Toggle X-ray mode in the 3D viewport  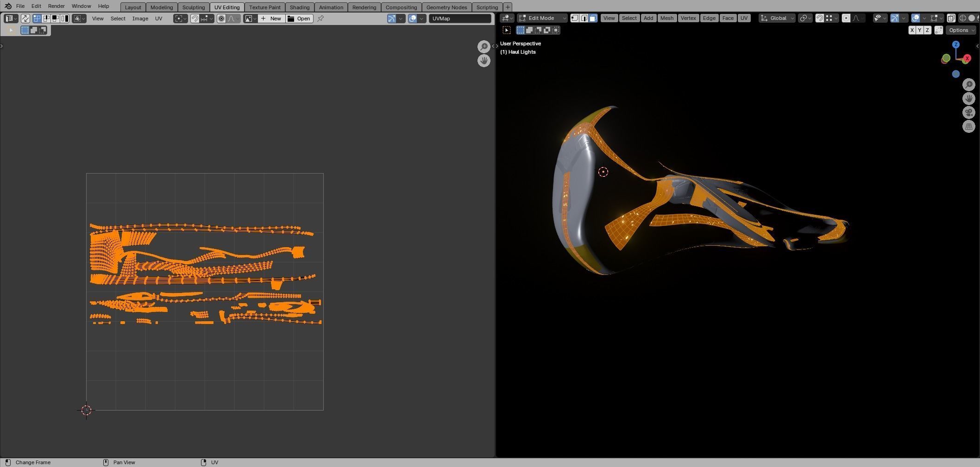[951, 18]
